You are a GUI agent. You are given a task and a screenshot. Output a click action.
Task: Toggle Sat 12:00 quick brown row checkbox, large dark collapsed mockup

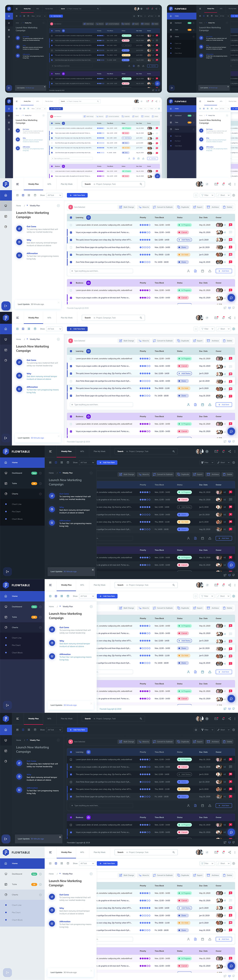point(71,774)
